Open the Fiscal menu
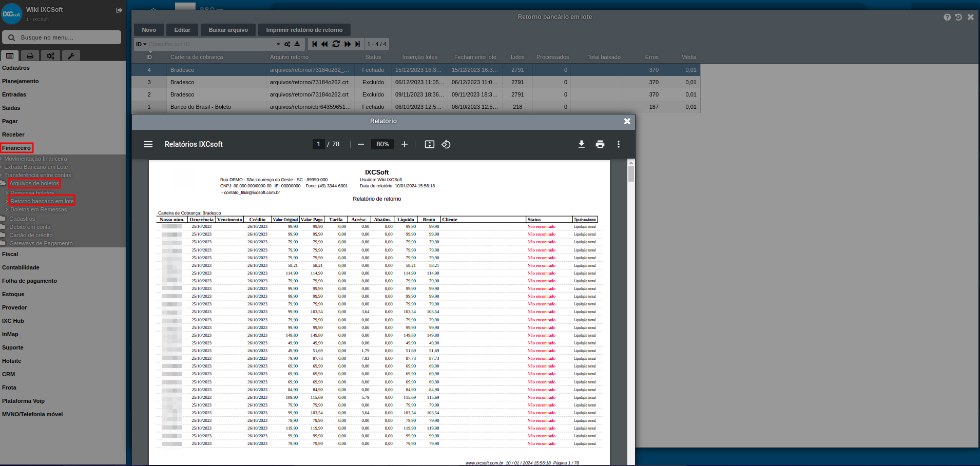 click(10, 254)
